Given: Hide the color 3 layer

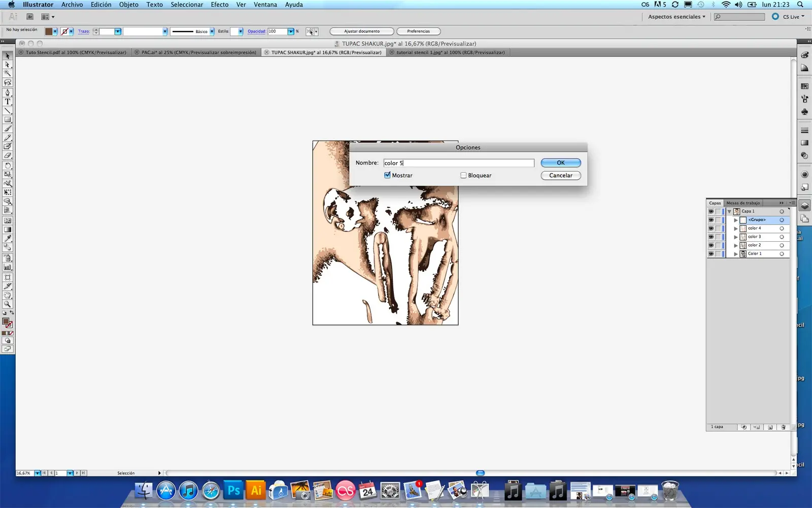Looking at the screenshot, I should coord(711,237).
